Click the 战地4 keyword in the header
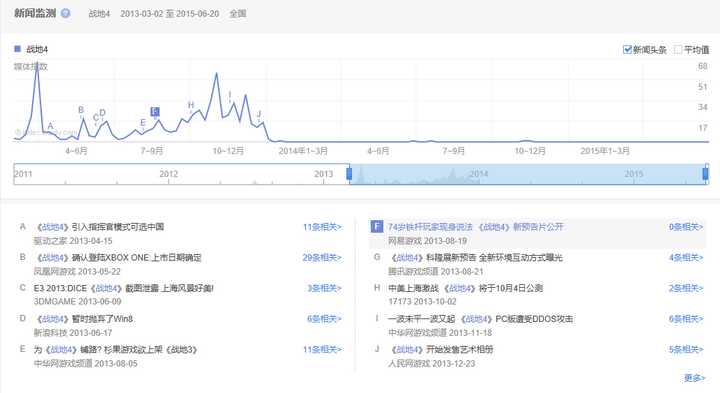 click(99, 14)
